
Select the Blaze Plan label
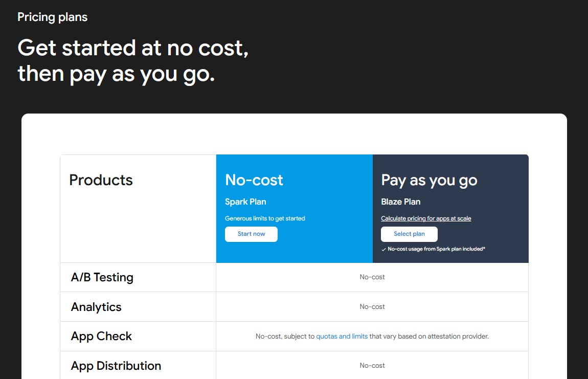(401, 202)
